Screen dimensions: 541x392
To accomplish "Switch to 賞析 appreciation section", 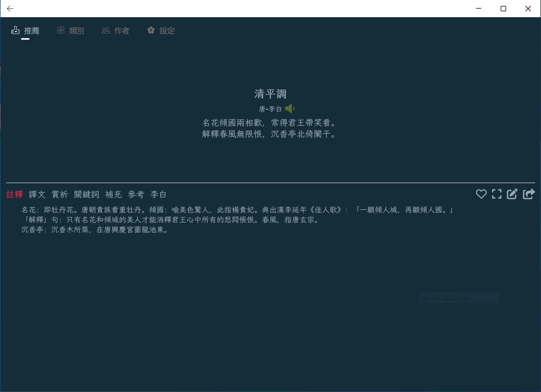I will 60,194.
